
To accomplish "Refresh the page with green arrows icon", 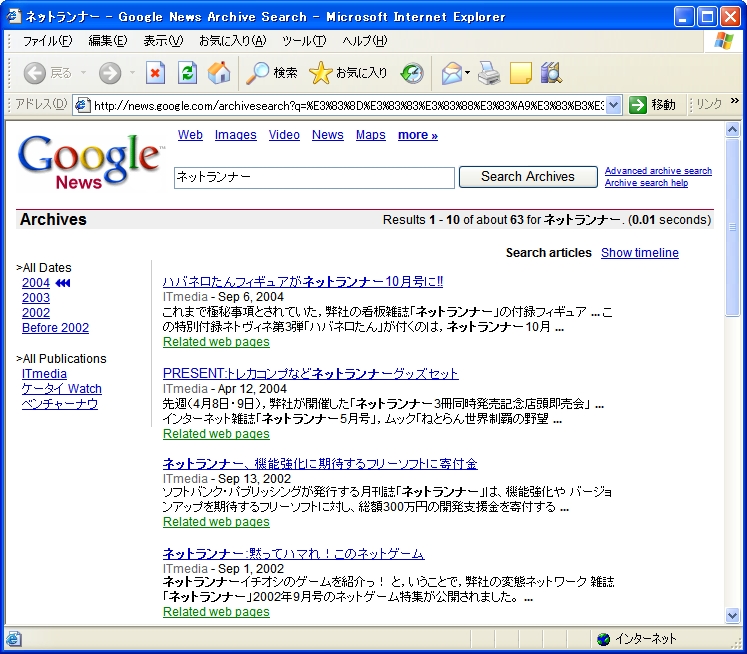I will click(x=187, y=73).
